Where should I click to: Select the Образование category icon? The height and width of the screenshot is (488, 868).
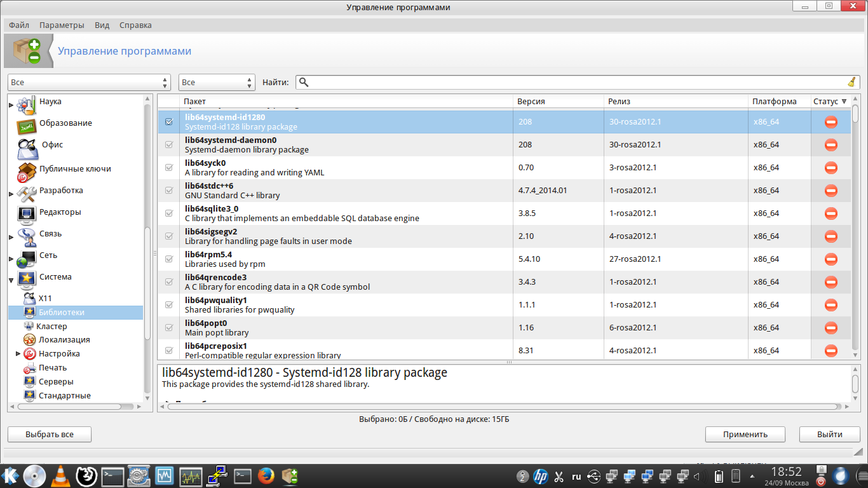click(x=27, y=125)
